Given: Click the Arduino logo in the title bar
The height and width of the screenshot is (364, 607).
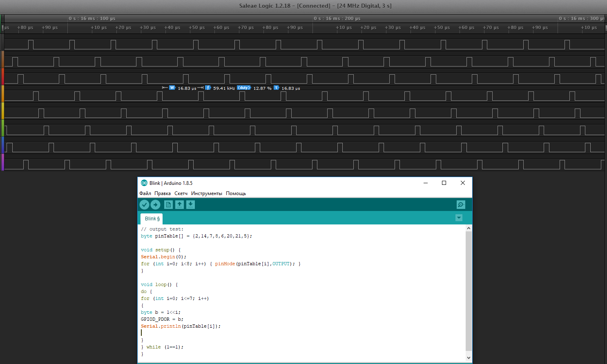Looking at the screenshot, I should pyautogui.click(x=144, y=183).
